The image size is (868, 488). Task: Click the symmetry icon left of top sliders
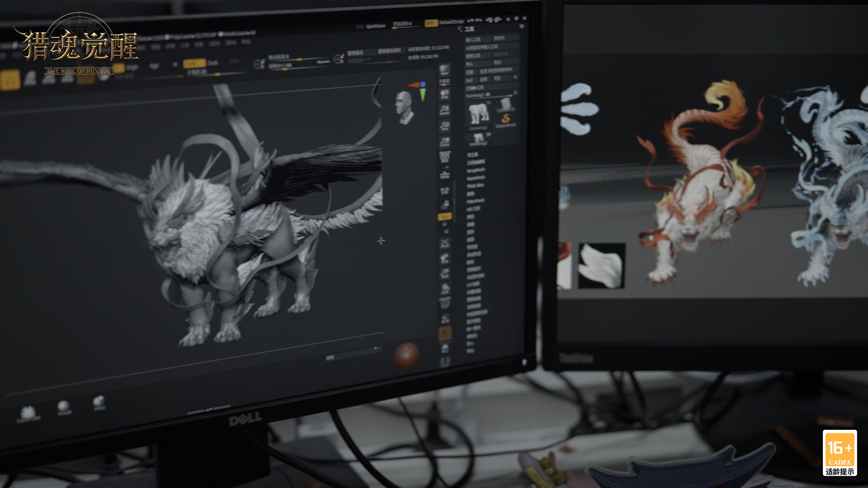[x=259, y=64]
